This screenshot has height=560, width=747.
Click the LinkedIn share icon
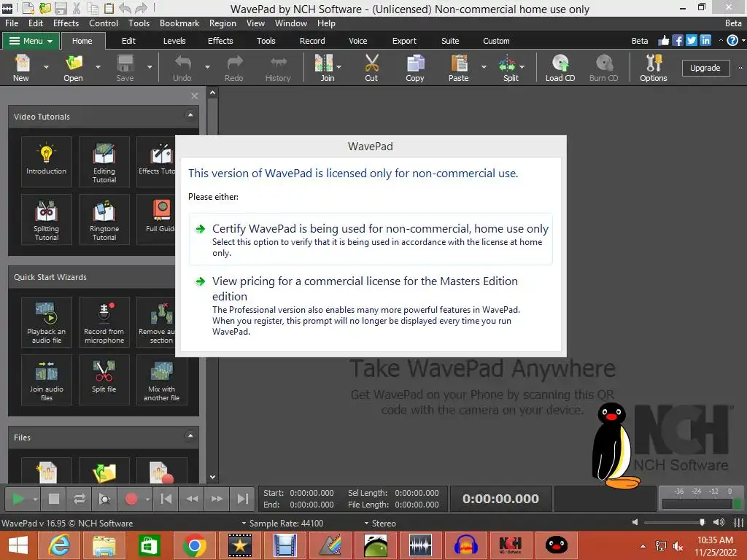tap(705, 41)
